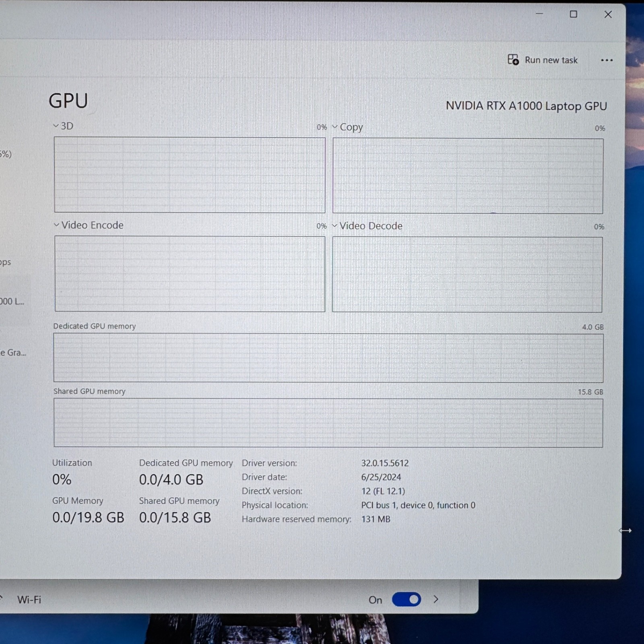Click the 15.8 GB graph maximum label

pos(590,392)
